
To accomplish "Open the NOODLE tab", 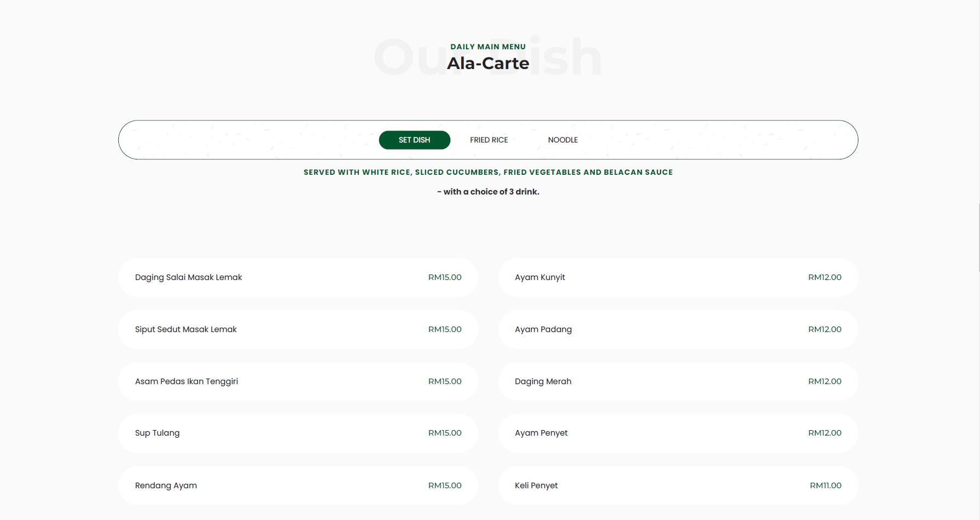I will click(x=563, y=140).
